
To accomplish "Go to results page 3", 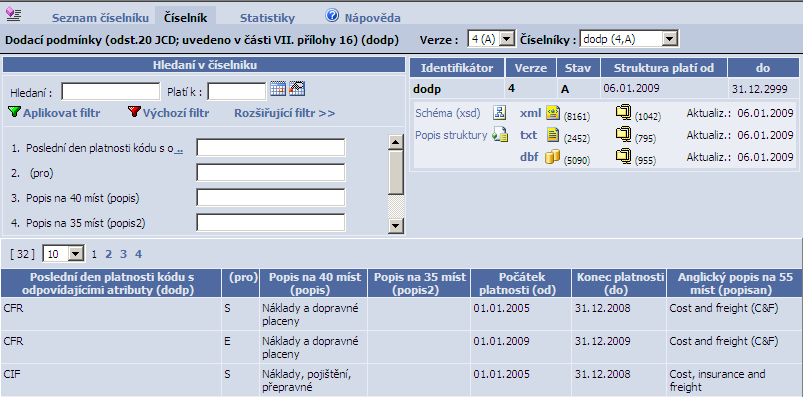I will 123,254.
